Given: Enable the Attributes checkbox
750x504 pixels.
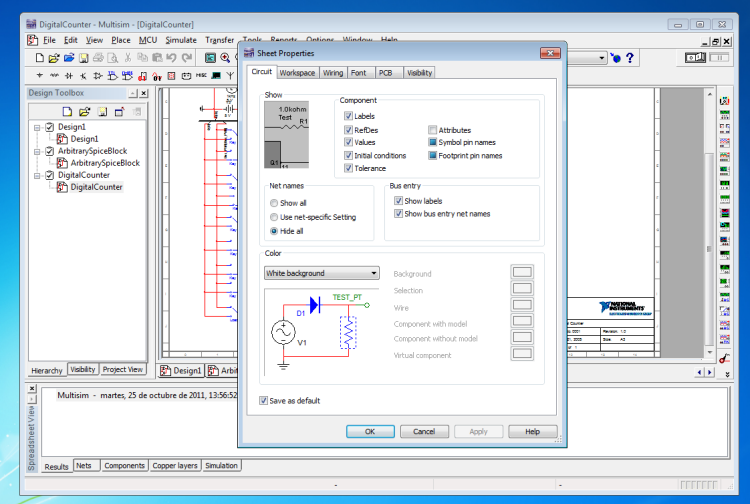Looking at the screenshot, I should coord(432,130).
